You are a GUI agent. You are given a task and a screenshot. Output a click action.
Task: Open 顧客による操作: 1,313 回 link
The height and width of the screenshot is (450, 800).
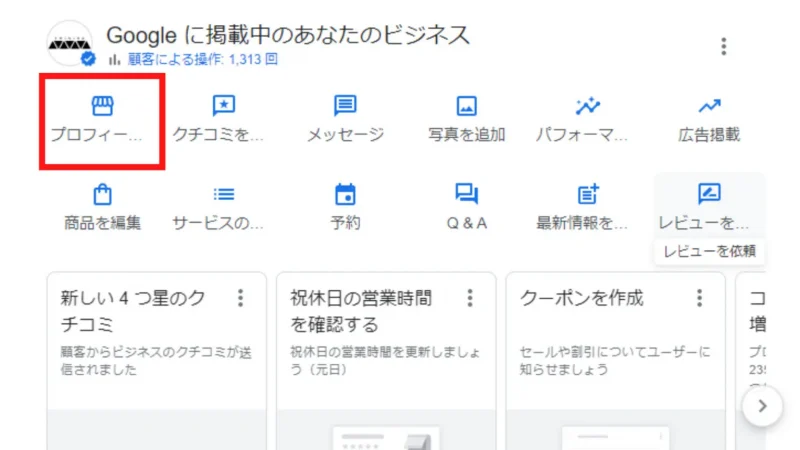[203, 60]
